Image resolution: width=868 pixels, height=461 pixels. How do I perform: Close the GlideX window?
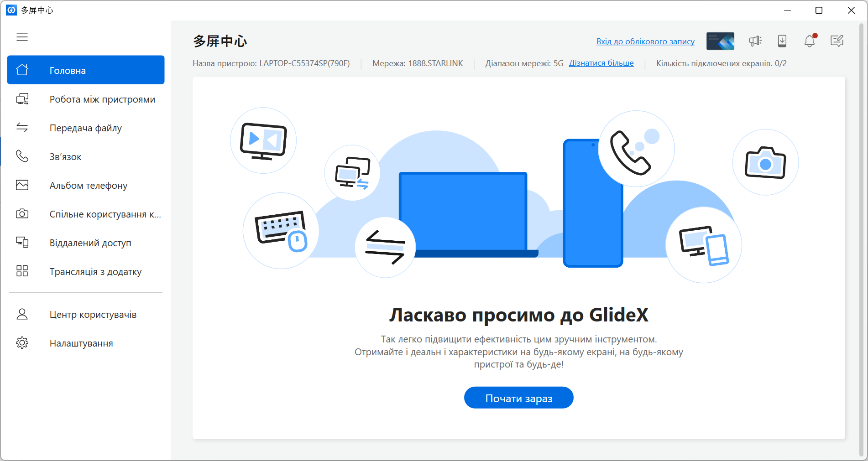point(851,10)
